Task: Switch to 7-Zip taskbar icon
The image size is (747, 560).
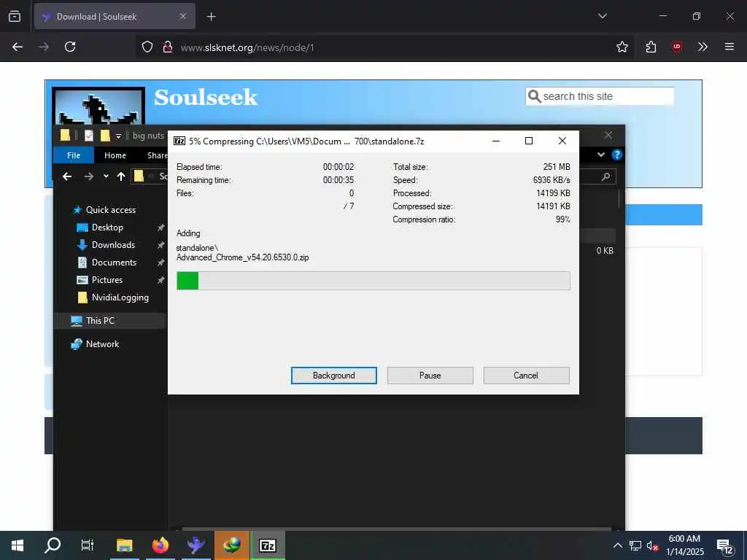Action: click(x=267, y=545)
